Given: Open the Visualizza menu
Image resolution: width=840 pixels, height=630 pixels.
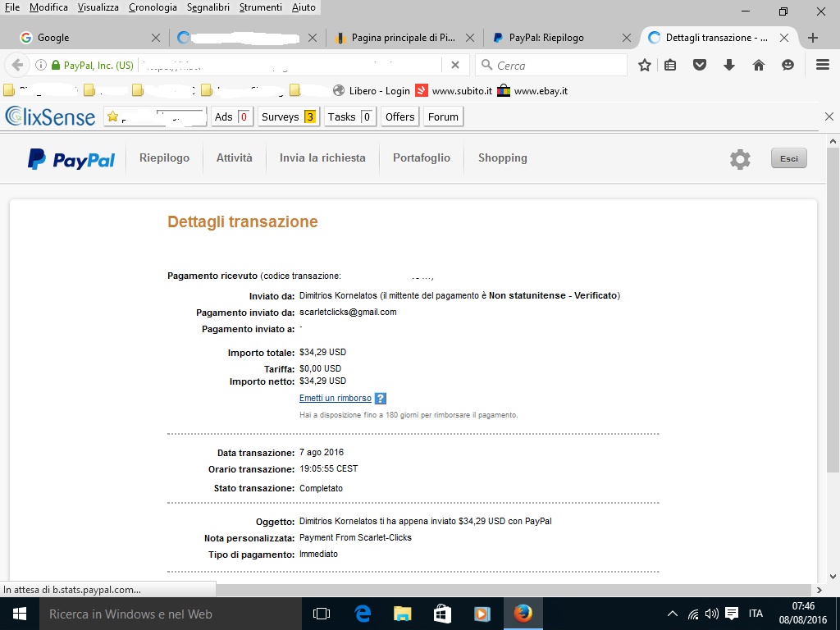Looking at the screenshot, I should click(98, 7).
